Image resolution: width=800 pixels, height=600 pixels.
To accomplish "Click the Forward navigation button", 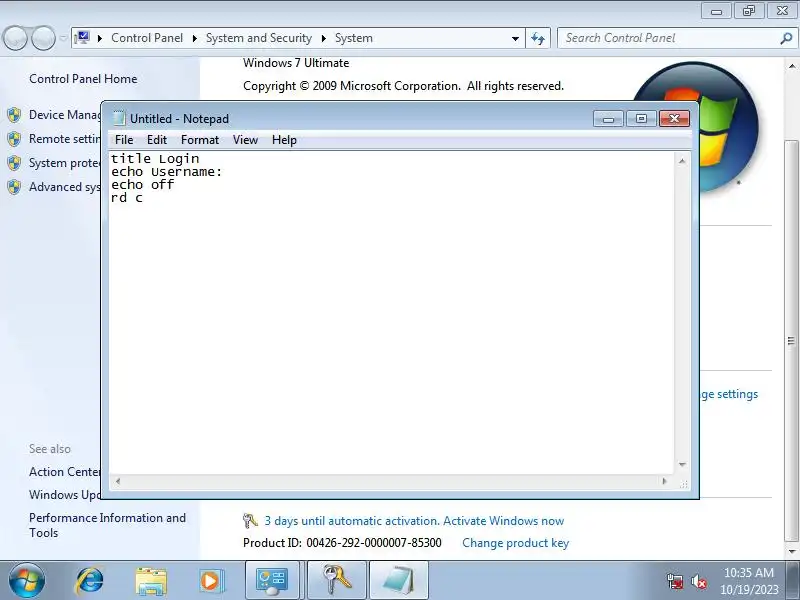I will coord(43,38).
